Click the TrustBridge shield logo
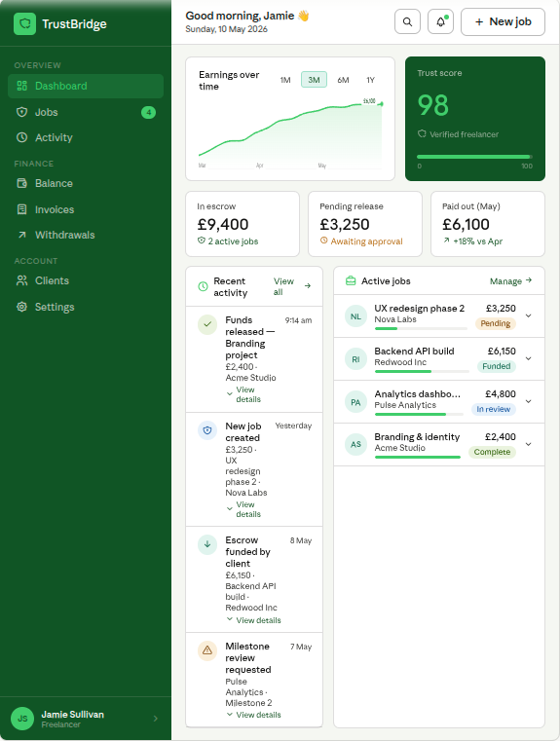The height and width of the screenshot is (741, 560). (24, 23)
